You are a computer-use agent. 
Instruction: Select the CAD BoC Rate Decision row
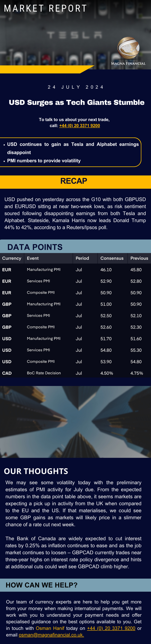75,373
